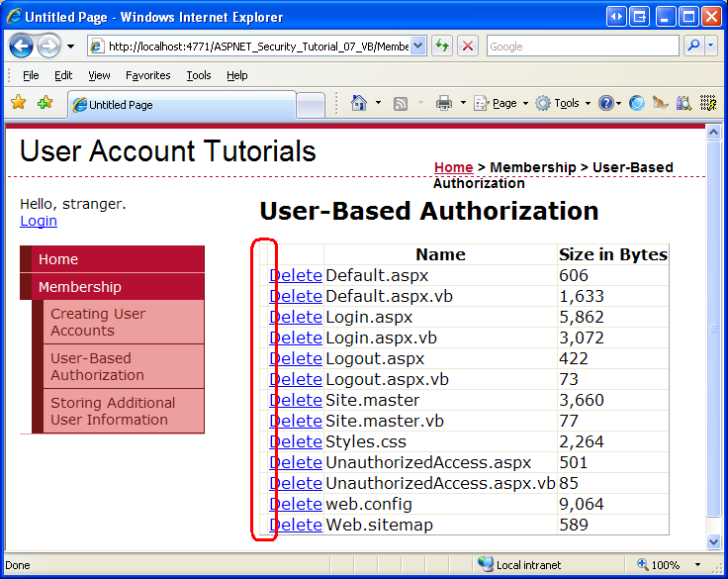728x579 pixels.
Task: Delete the UnauthorizedAccess.aspx.vb file
Action: click(296, 483)
